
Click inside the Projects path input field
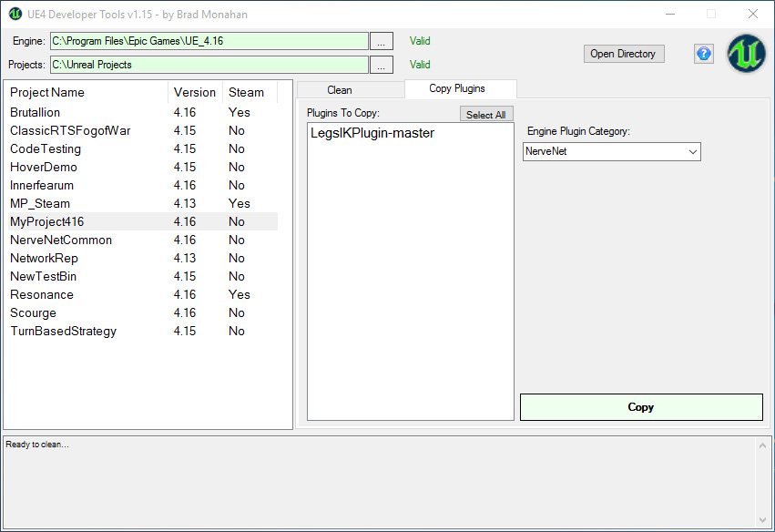(209, 65)
